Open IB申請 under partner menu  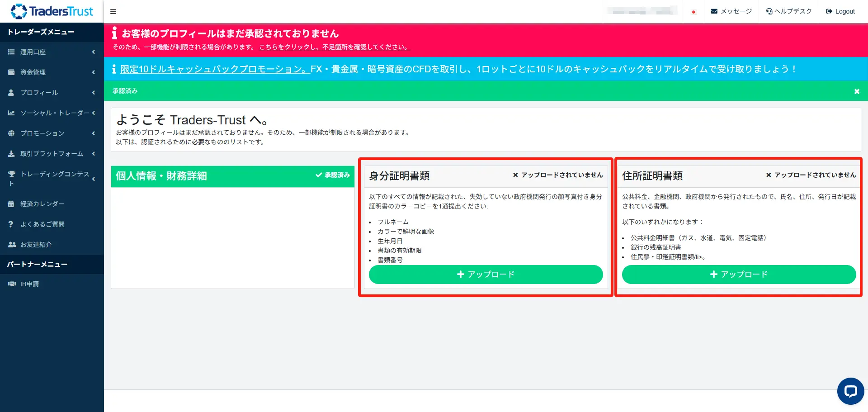pyautogui.click(x=29, y=284)
